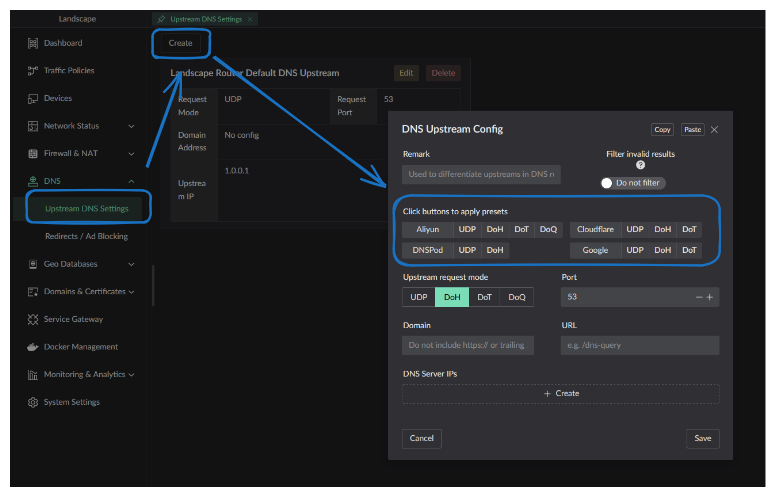Expand the Monitoring & Analytics chevron
Screen dimensions: 775x497
131,375
